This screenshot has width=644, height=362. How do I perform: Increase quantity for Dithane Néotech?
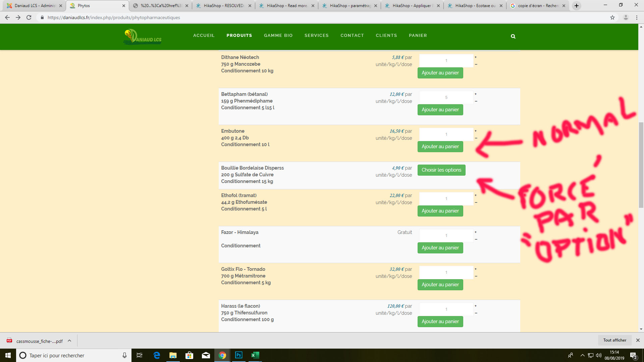click(x=476, y=57)
